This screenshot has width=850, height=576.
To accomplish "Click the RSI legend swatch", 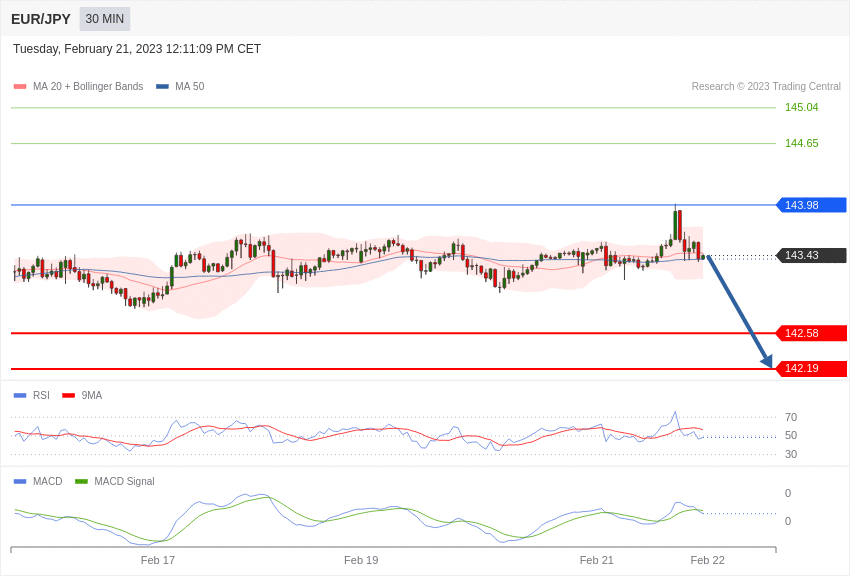I will (20, 396).
